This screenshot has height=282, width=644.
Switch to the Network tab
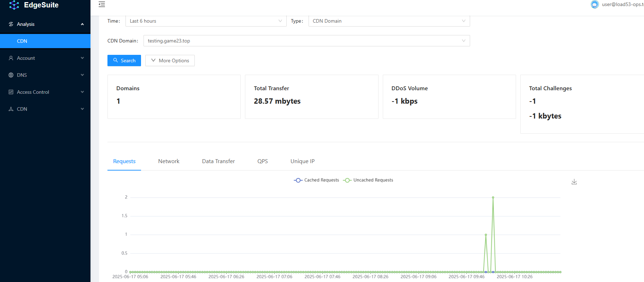coord(169,161)
